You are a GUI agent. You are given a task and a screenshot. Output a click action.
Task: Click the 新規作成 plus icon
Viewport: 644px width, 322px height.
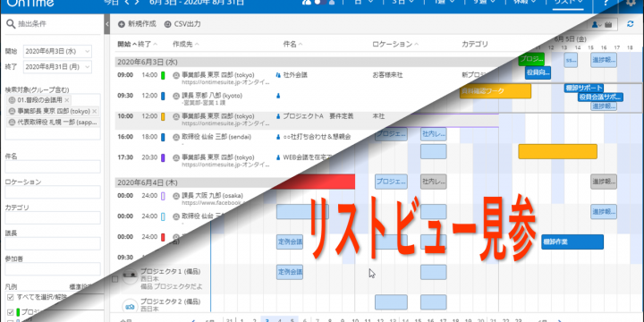pos(121,24)
